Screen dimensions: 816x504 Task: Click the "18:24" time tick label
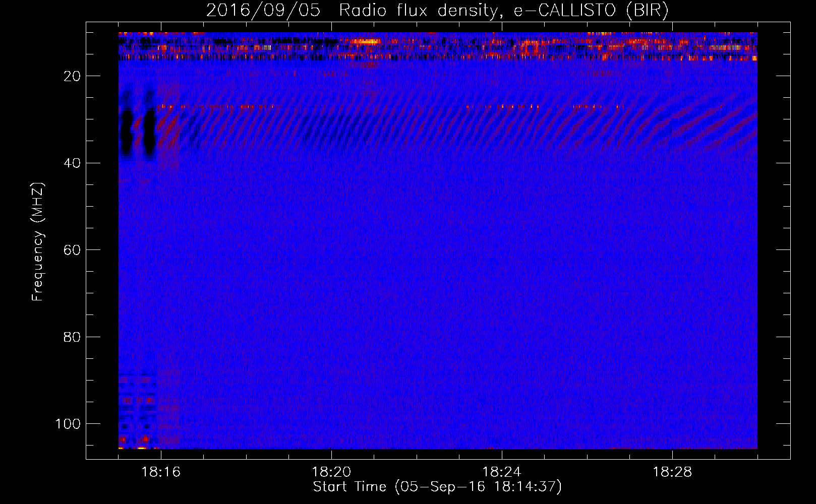[x=502, y=472]
